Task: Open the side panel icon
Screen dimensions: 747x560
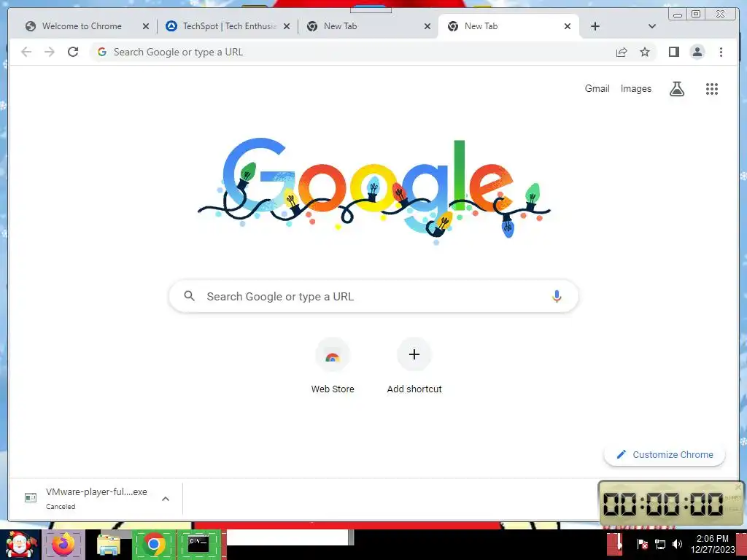Action: (x=673, y=52)
